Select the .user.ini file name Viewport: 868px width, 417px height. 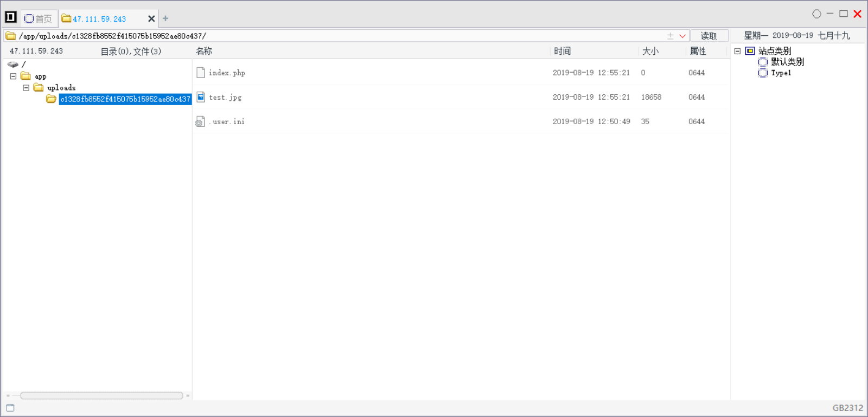click(227, 121)
